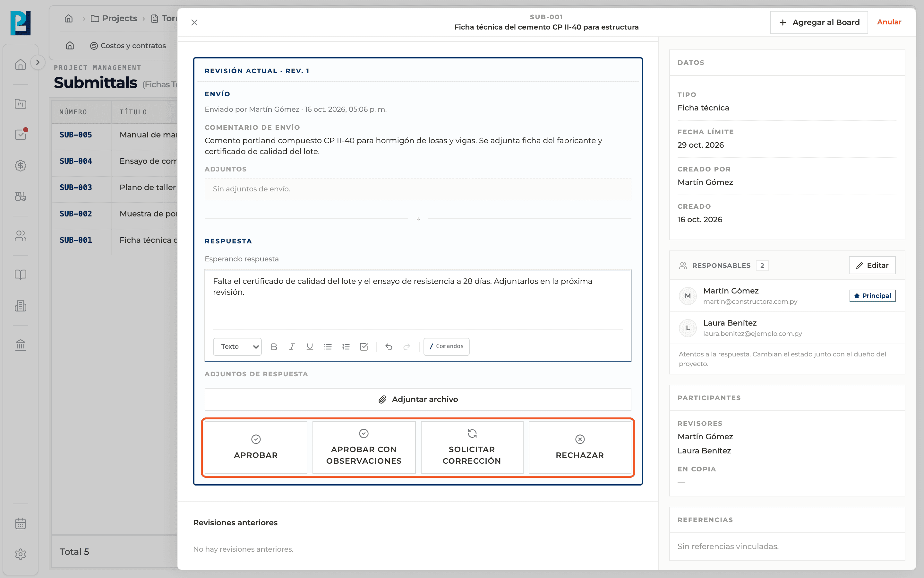Expand the sidebar with the chevron arrow
This screenshot has width=924, height=578.
point(38,62)
